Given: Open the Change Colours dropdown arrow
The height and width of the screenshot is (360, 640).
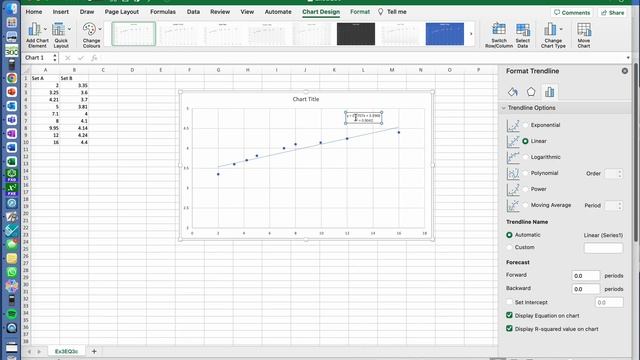Looking at the screenshot, I should point(100,29).
